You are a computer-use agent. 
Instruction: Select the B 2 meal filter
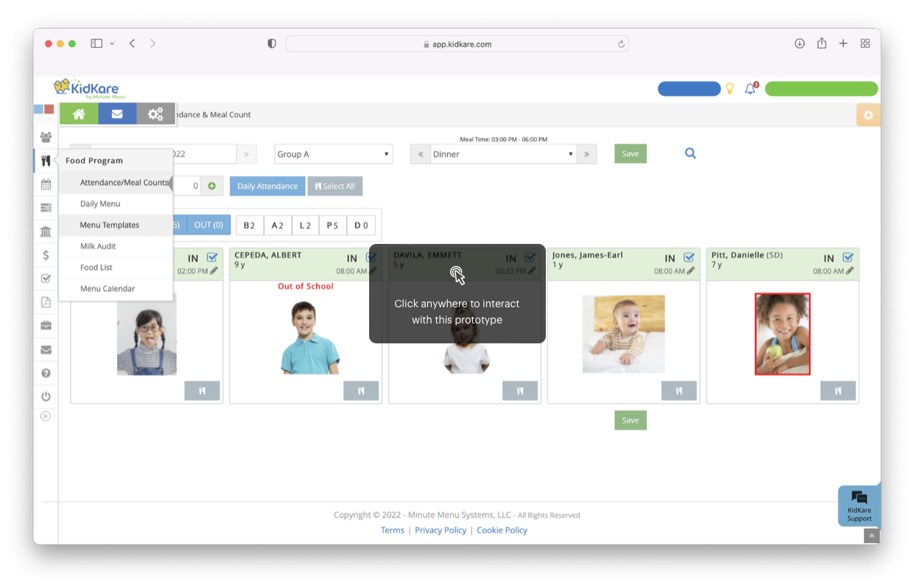click(x=250, y=225)
